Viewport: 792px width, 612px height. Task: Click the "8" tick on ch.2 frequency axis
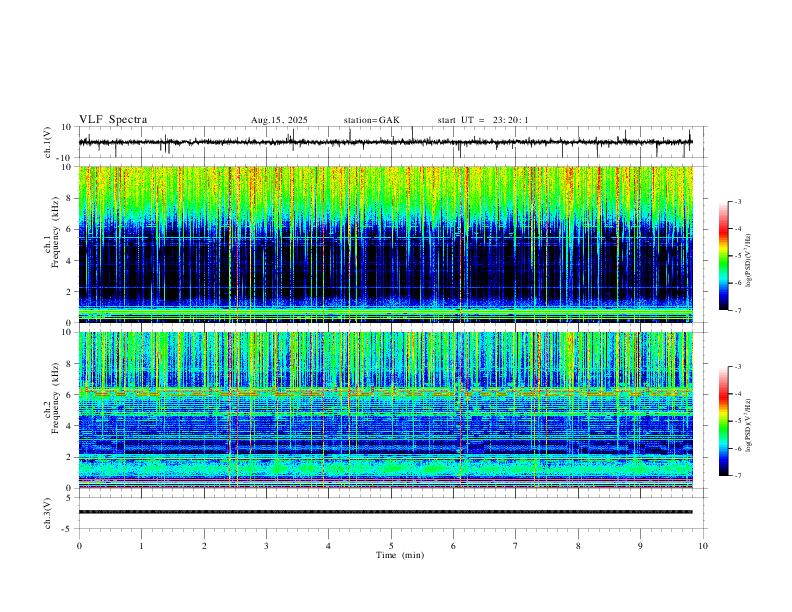click(x=70, y=364)
